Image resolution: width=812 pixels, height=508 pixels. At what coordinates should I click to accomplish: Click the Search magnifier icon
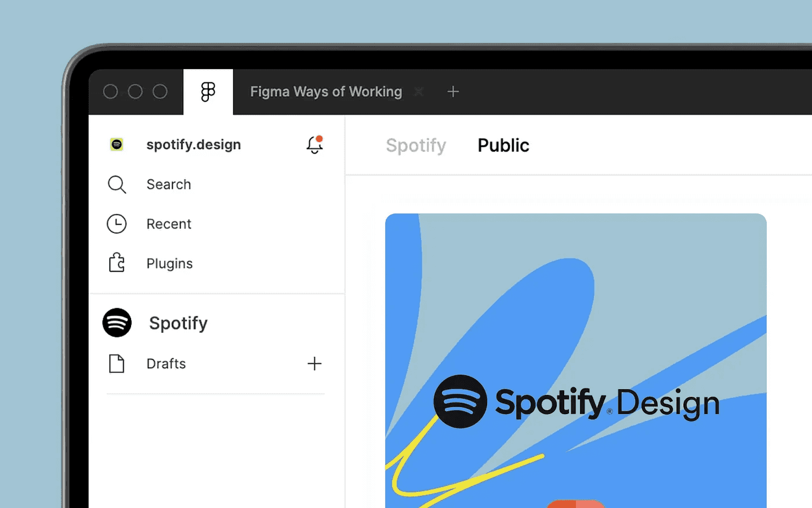[x=117, y=184]
